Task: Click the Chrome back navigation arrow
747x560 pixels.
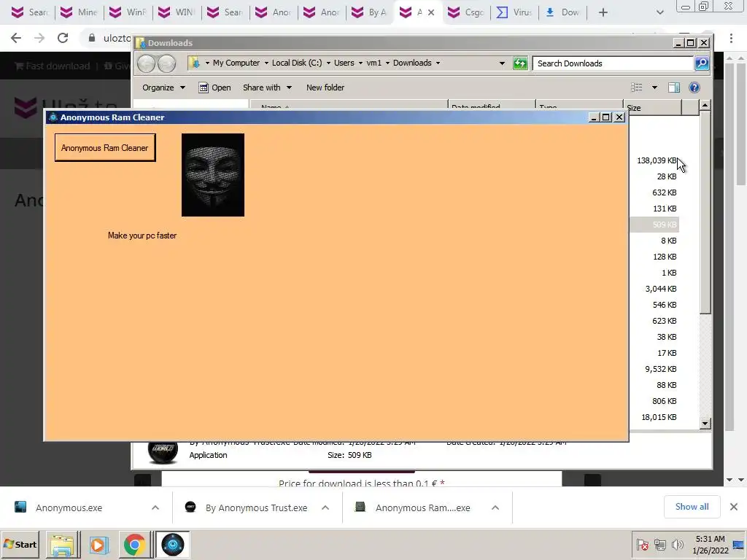Action: pos(16,38)
